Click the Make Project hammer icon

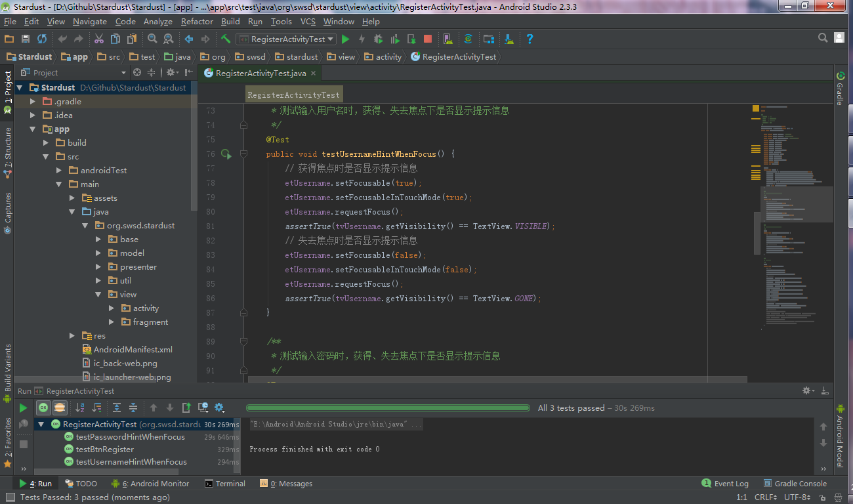pos(226,39)
